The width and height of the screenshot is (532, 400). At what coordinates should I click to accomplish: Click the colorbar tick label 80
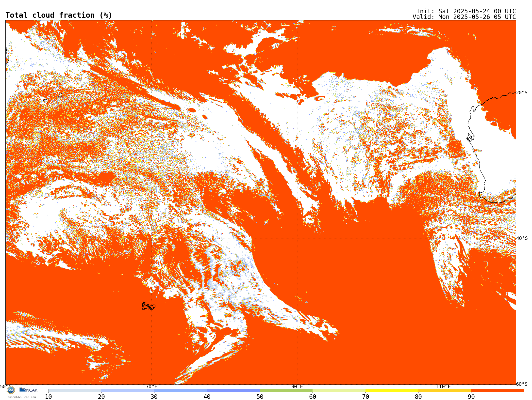pos(418,397)
